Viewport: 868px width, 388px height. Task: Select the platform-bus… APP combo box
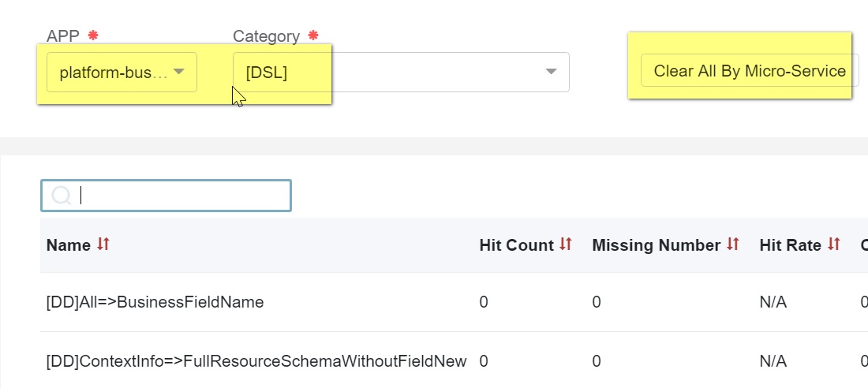tap(114, 73)
